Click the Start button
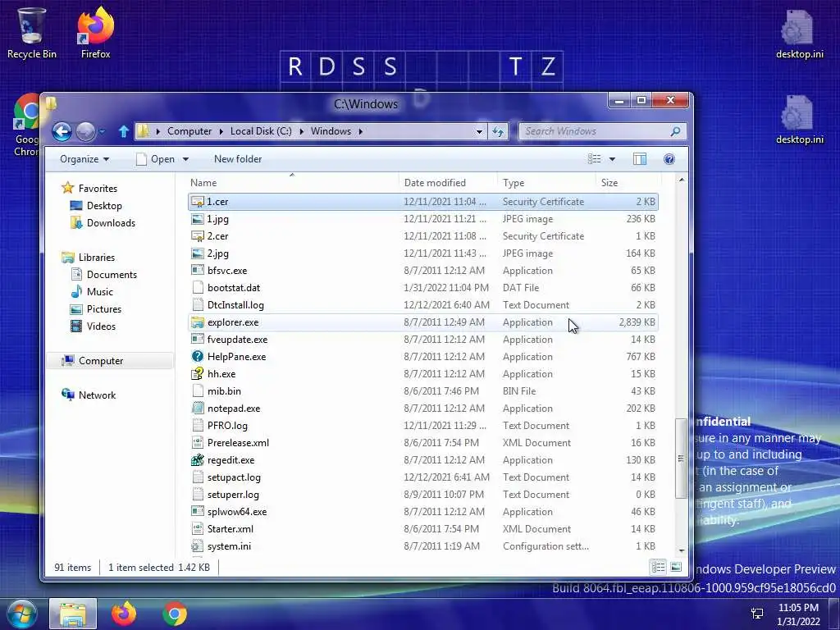Viewport: 840px width, 630px height. tap(22, 614)
